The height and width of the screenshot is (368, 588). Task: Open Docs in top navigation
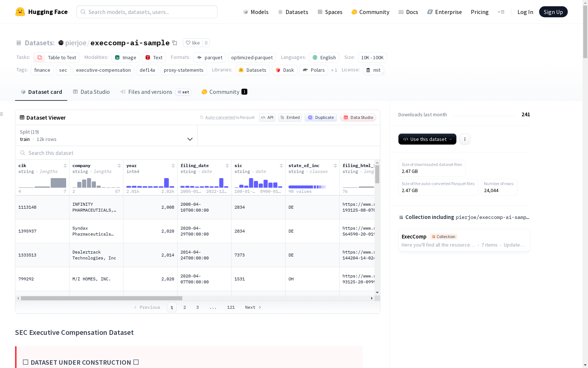point(408,12)
